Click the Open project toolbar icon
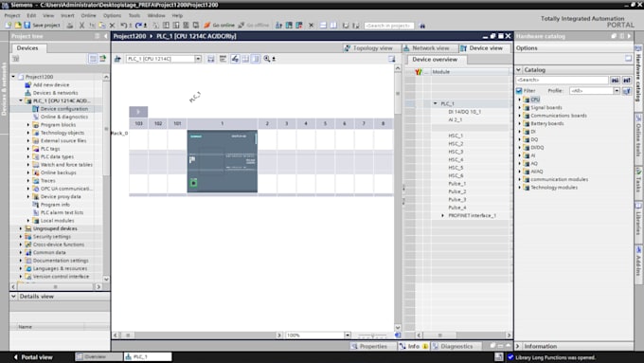The image size is (644, 363). tap(18, 26)
